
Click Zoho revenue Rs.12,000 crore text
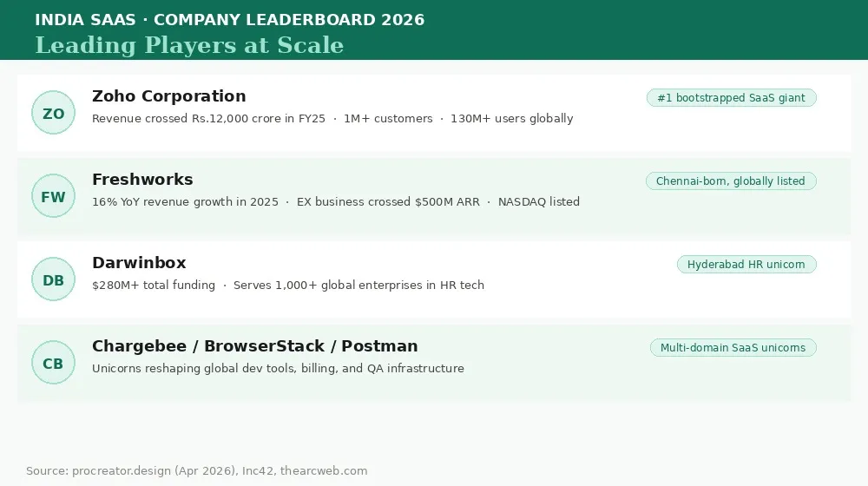(208, 118)
